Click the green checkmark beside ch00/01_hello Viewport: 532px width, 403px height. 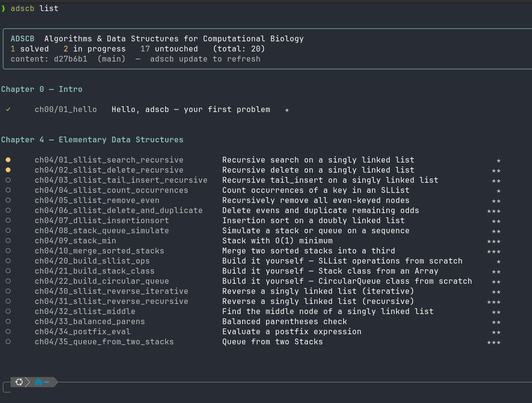pos(8,109)
